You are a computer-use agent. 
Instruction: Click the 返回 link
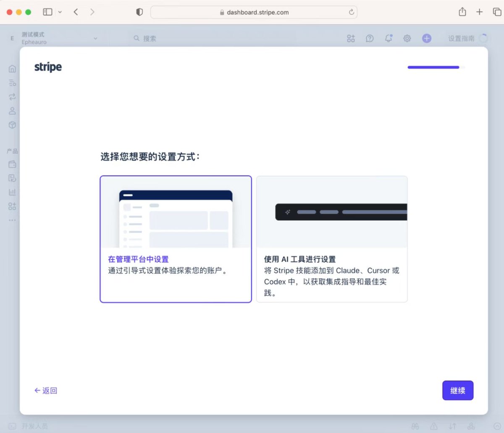click(x=46, y=391)
